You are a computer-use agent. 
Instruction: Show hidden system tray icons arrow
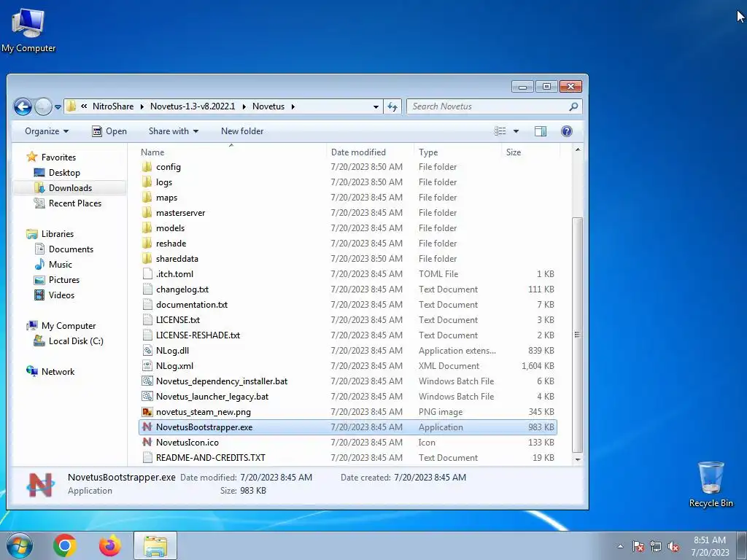[620, 545]
